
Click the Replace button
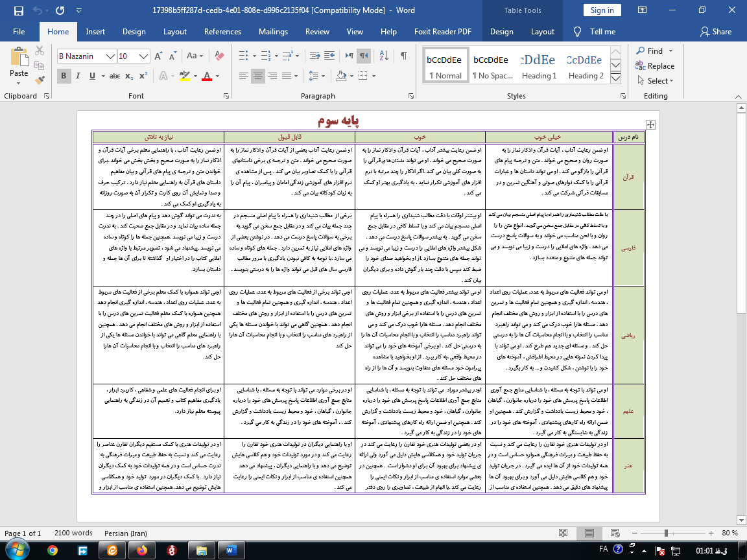[655, 65]
